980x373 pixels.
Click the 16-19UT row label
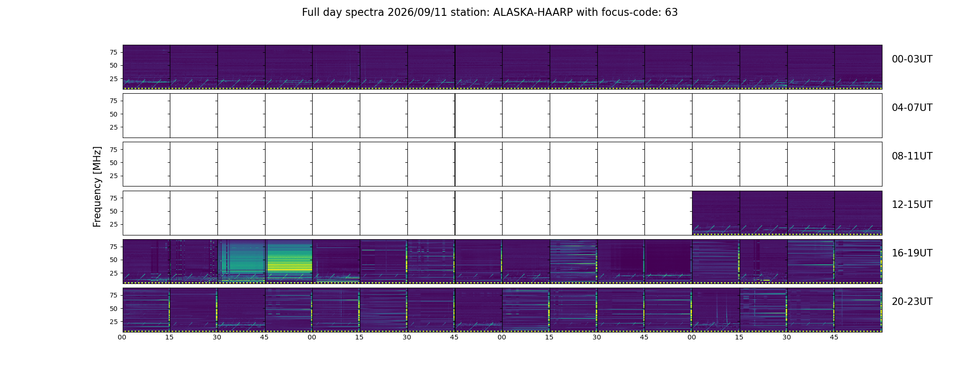click(x=912, y=253)
